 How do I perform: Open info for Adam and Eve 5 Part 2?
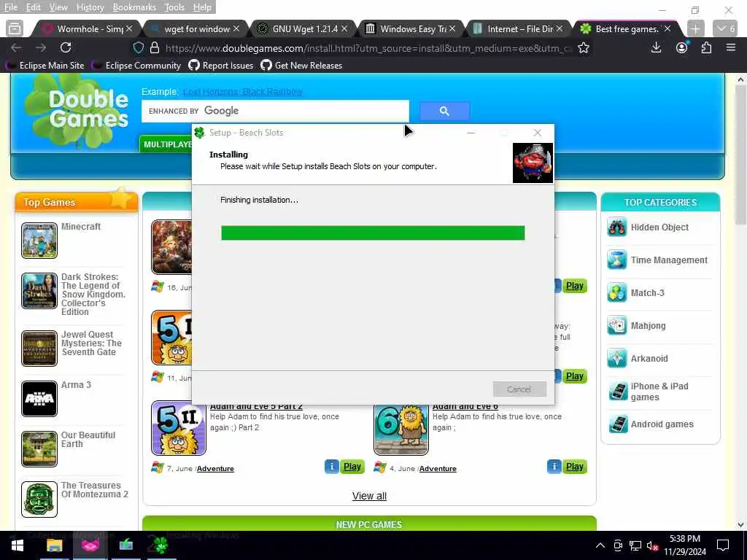tap(332, 467)
